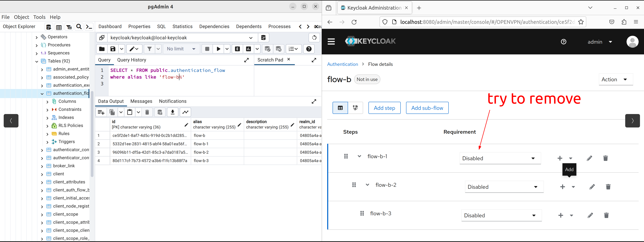Click the Add sub-flow button in Keycloak
Screen dimensions: 644x242
click(x=427, y=108)
